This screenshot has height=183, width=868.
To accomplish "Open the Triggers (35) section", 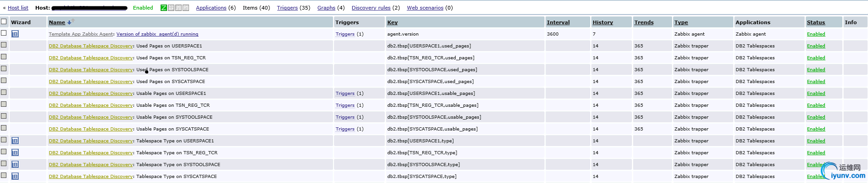I will coord(287,8).
